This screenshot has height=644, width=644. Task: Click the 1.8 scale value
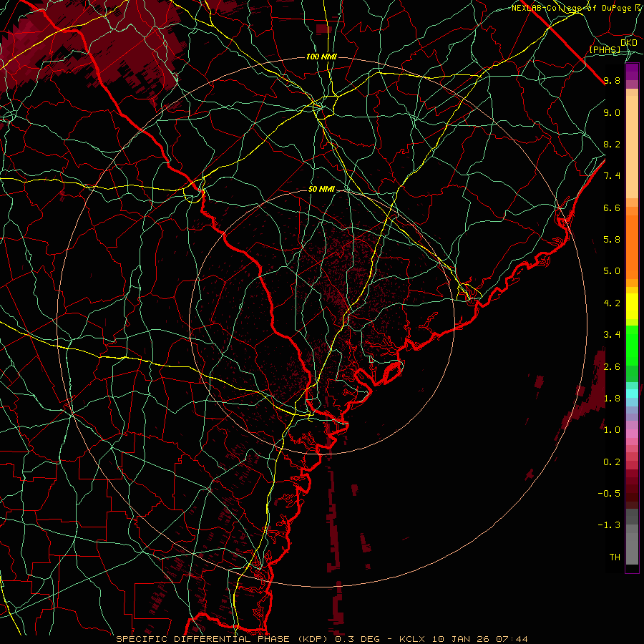pos(612,399)
